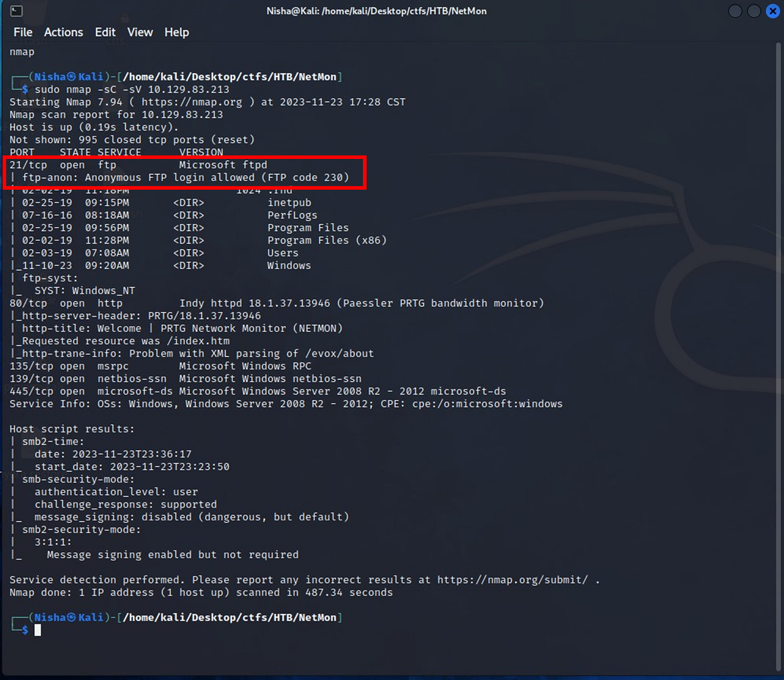Click the 'Windows' directory entry
Viewport: 784px width, 680px height.
(x=289, y=266)
